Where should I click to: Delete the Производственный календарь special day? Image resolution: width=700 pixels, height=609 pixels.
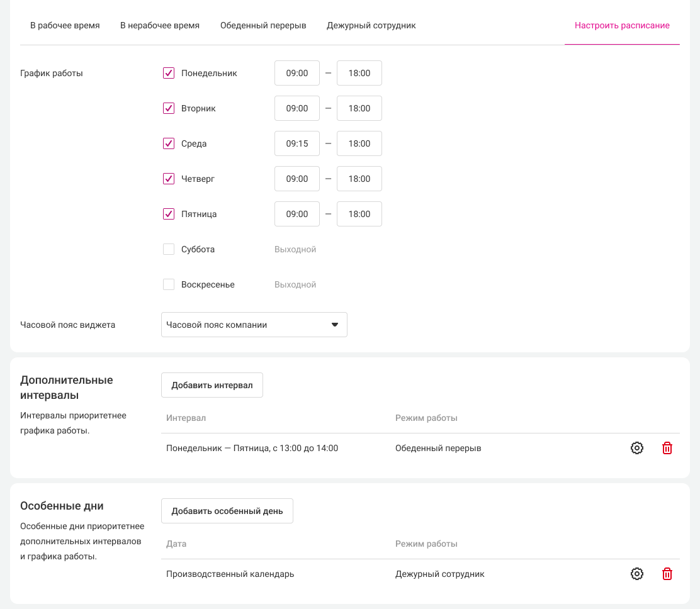coord(667,574)
